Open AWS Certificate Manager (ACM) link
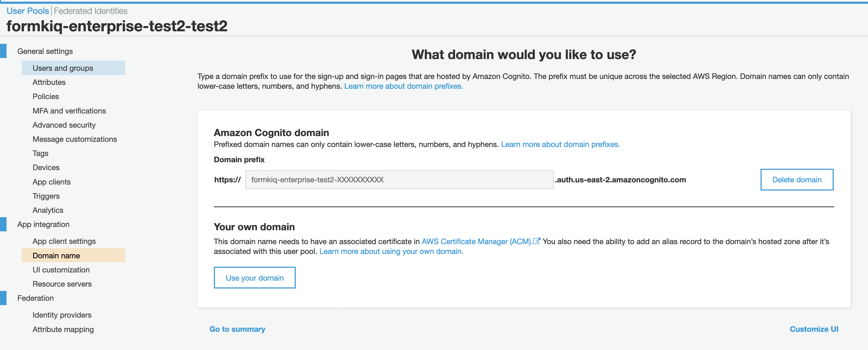 tap(477, 242)
